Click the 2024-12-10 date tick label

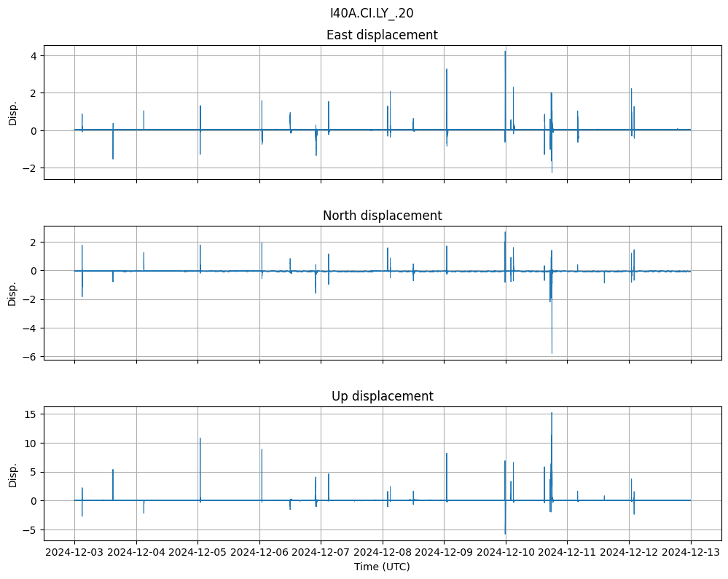[506, 553]
